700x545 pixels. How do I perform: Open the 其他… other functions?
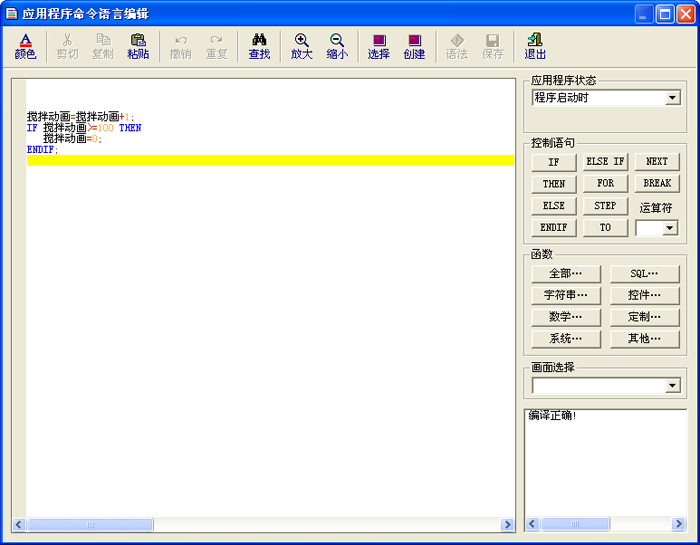tap(645, 339)
